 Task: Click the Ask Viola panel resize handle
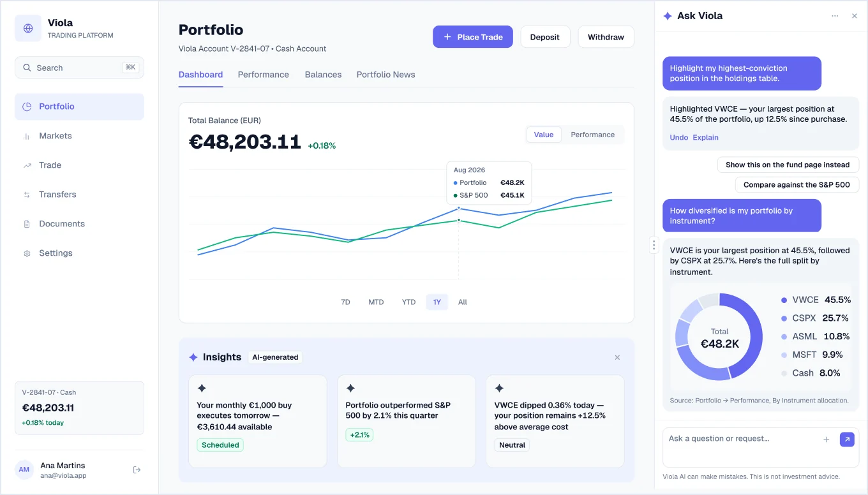[654, 245]
